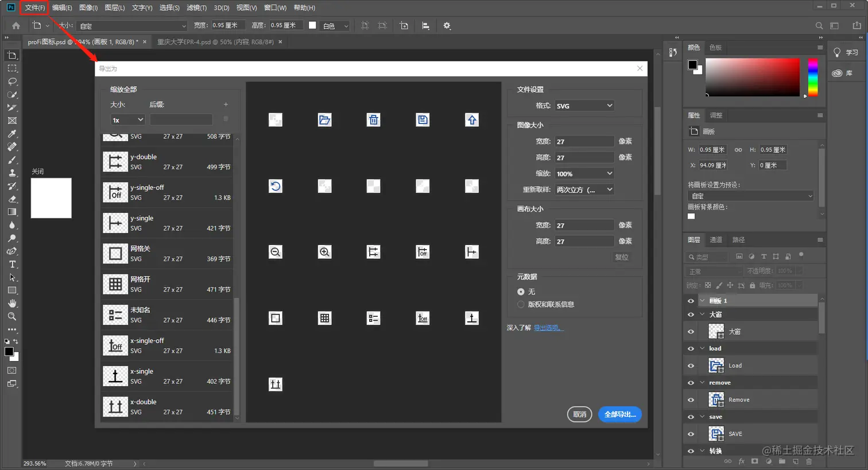Image resolution: width=868 pixels, height=470 pixels.
Task: Select the Eyedropper tool in left toolbar
Action: [12, 134]
